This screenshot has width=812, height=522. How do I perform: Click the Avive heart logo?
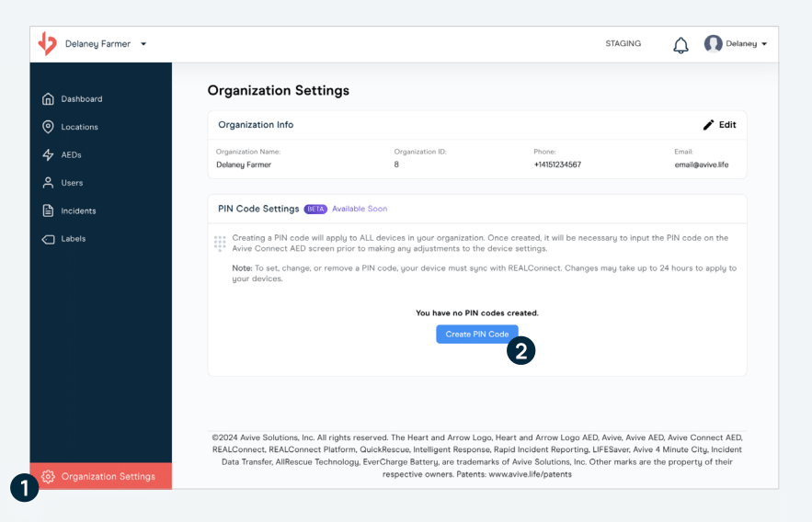coord(47,43)
